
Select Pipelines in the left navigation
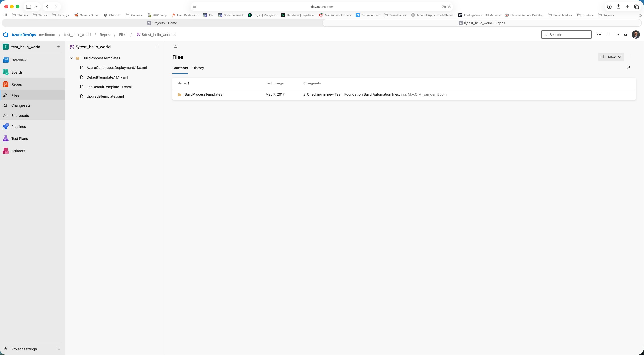(19, 126)
